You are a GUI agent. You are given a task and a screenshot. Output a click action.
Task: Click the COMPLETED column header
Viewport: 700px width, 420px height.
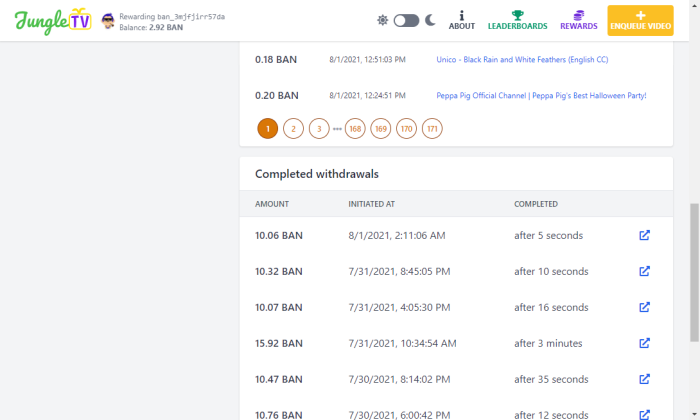tap(536, 204)
